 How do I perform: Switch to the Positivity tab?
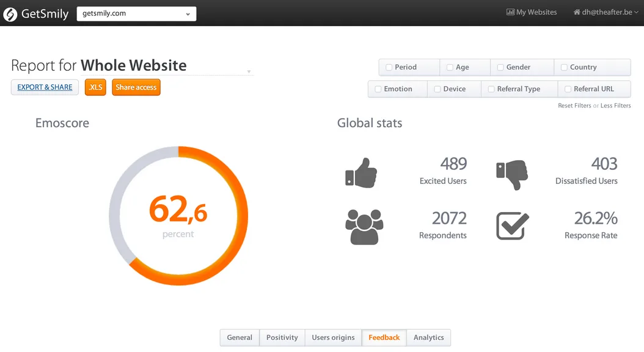point(282,337)
